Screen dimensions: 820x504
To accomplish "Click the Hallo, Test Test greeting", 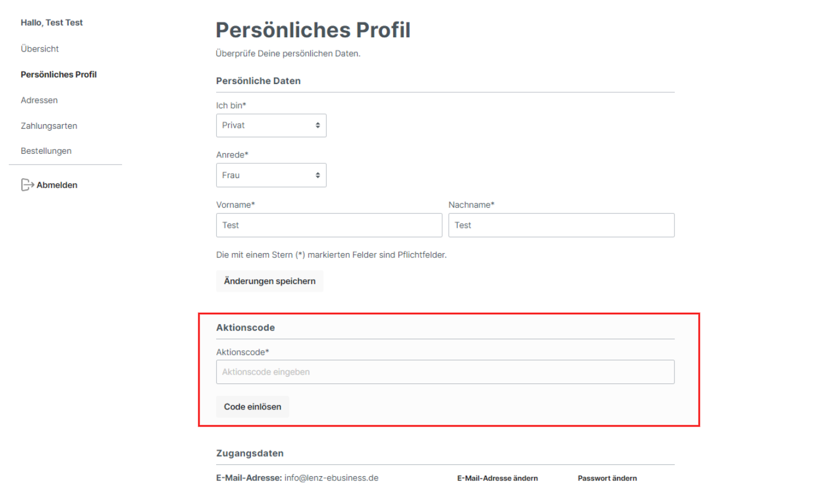I will (52, 22).
